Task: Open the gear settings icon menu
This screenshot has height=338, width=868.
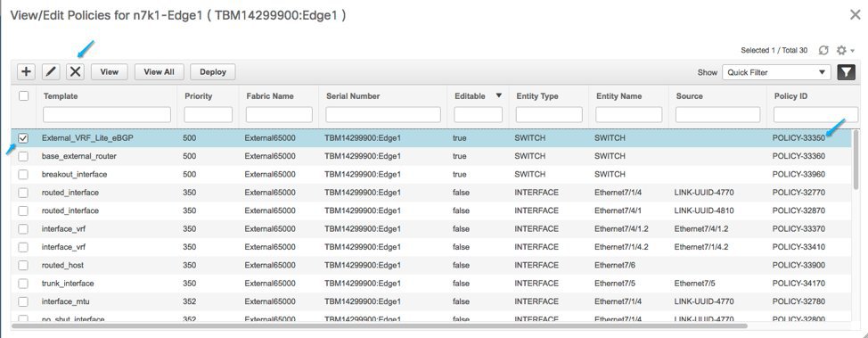Action: (x=841, y=51)
